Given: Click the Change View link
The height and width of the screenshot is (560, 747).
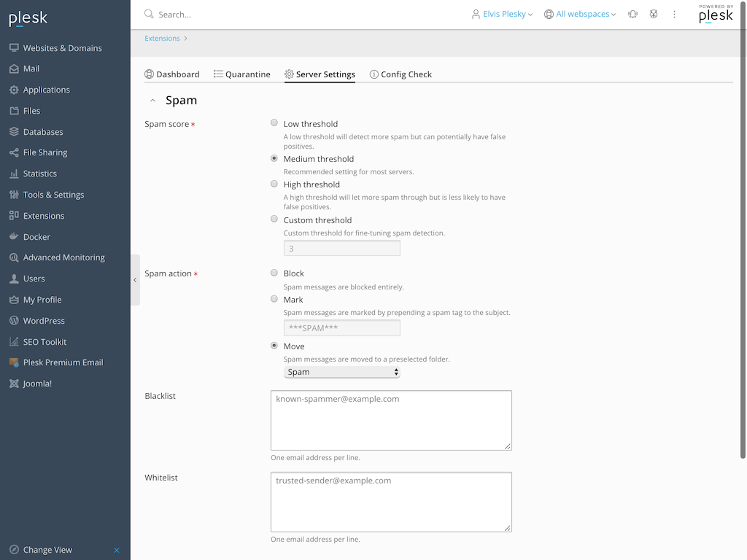Looking at the screenshot, I should 46,549.
